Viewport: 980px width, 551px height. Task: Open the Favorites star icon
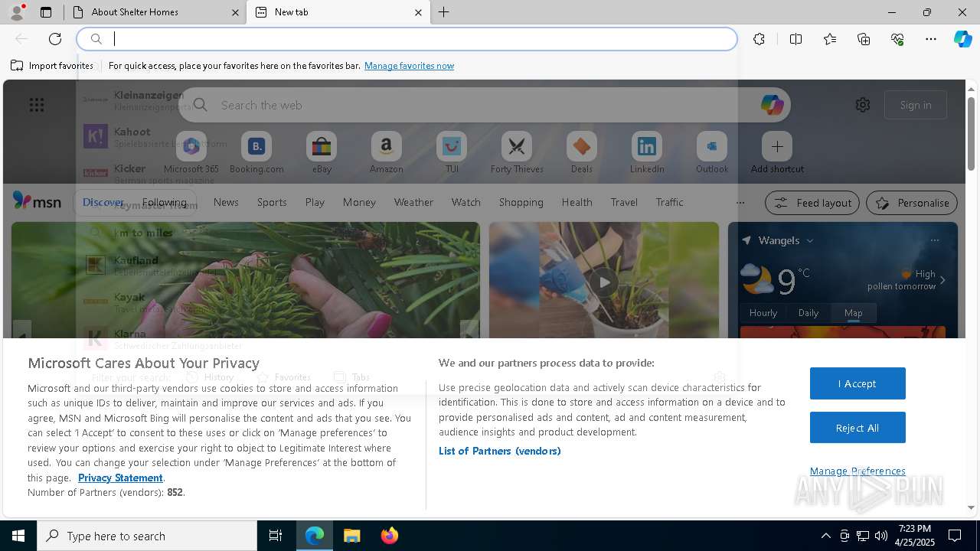click(x=830, y=39)
